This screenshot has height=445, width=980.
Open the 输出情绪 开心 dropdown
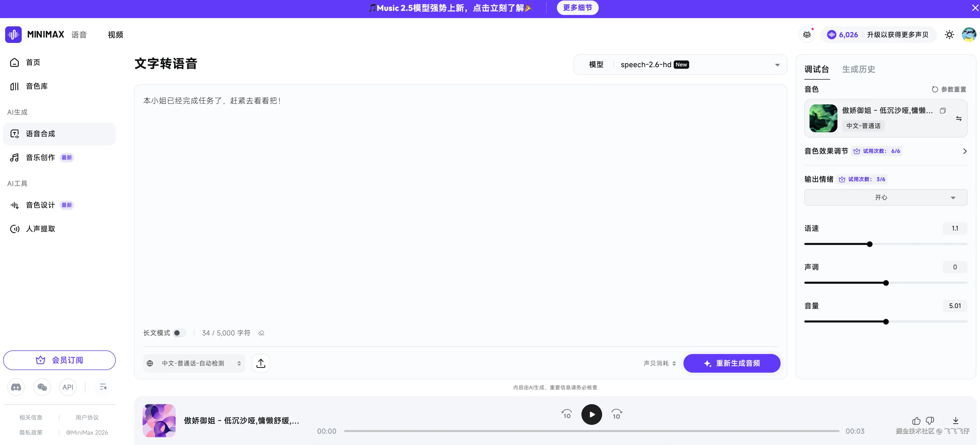[886, 198]
